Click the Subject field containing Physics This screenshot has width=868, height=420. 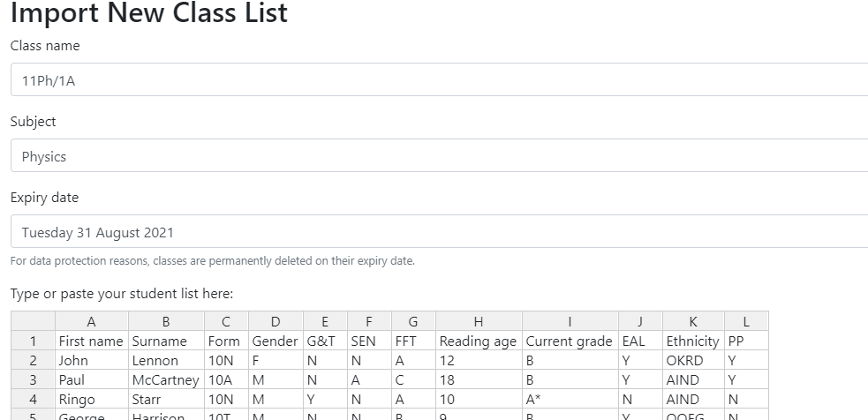(x=439, y=156)
